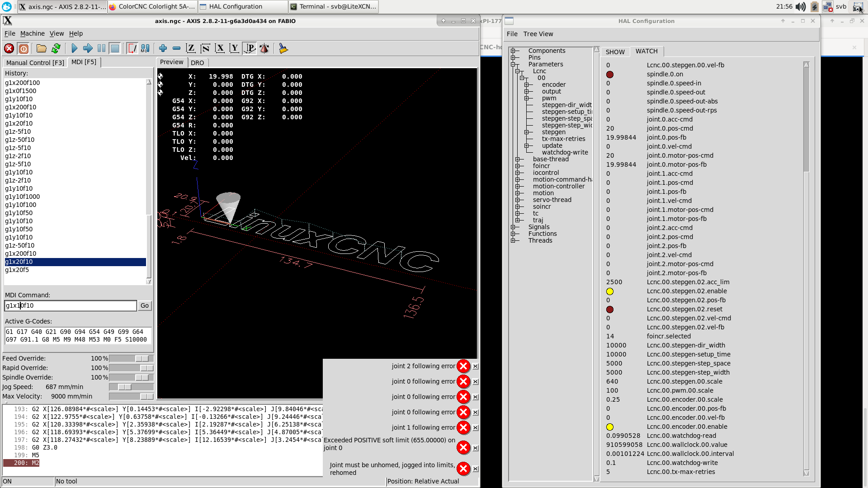Expand Pins tree node
868x488 pixels.
(513, 57)
